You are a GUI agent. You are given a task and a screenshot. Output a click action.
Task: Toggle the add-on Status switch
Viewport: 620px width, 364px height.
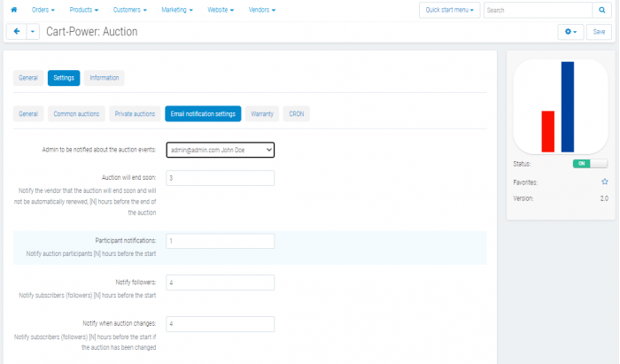tap(590, 164)
